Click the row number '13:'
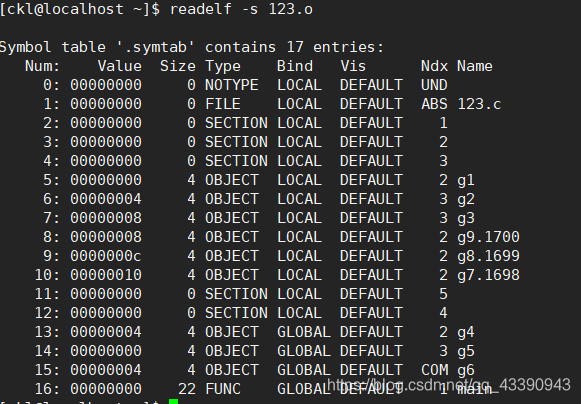 (x=47, y=332)
